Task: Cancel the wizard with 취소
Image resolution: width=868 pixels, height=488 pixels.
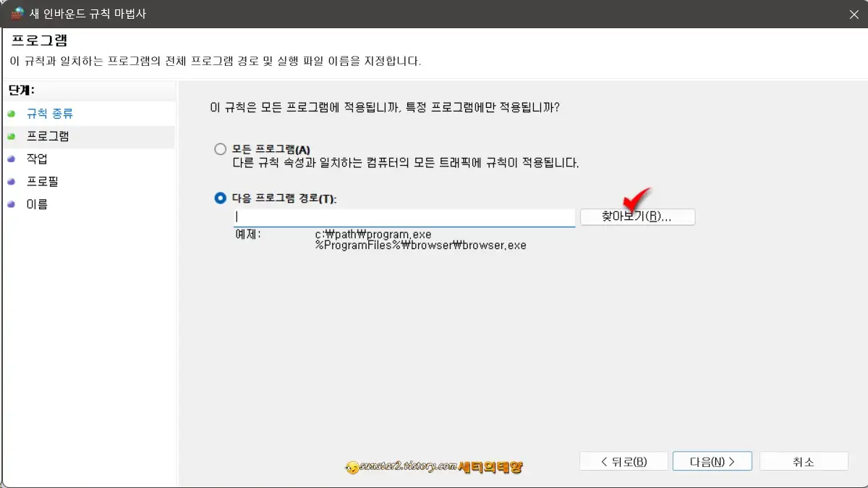Action: [804, 460]
